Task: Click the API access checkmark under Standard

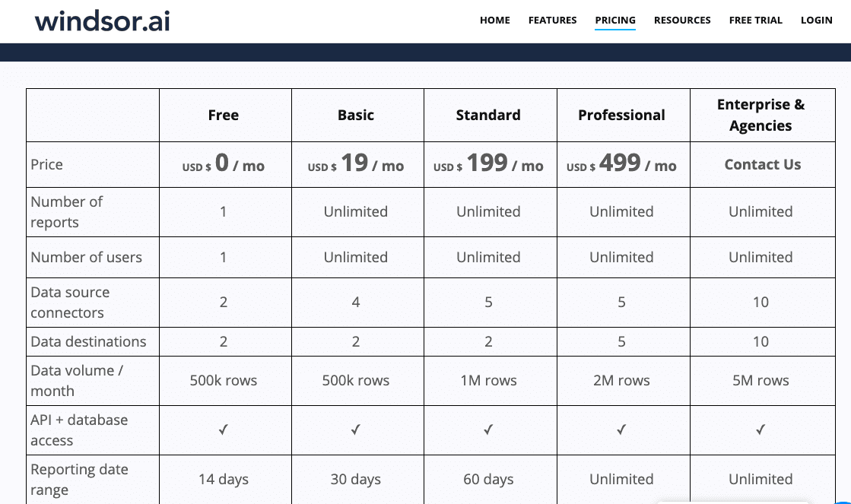Action: [488, 430]
